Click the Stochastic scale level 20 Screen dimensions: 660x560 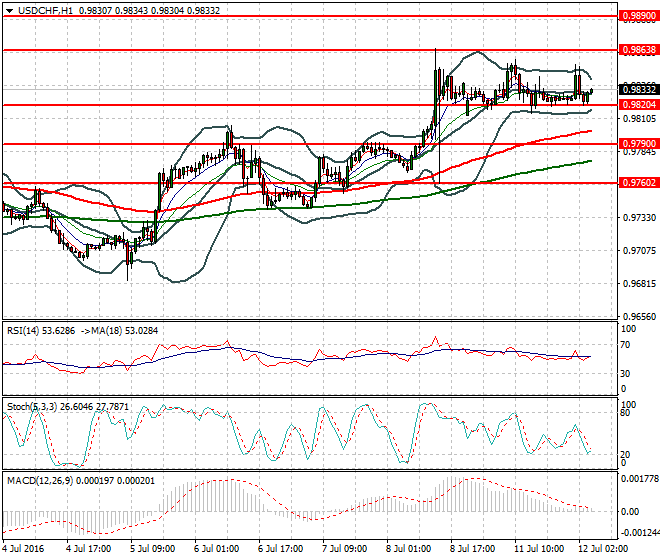click(x=625, y=454)
